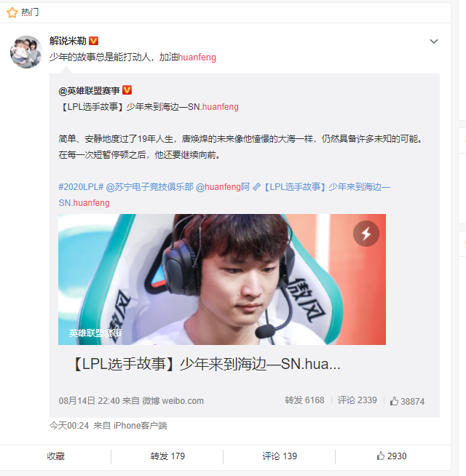Click the star icon beside 热门
Image resolution: width=466 pixels, height=476 pixels.
12,12
